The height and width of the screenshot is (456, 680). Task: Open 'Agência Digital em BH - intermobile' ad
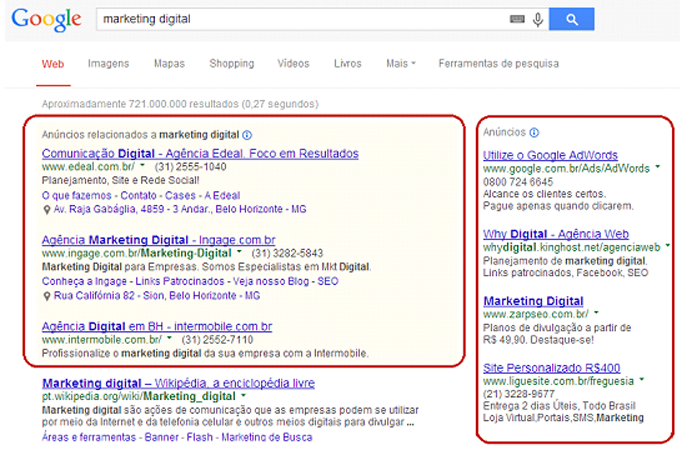tap(157, 326)
